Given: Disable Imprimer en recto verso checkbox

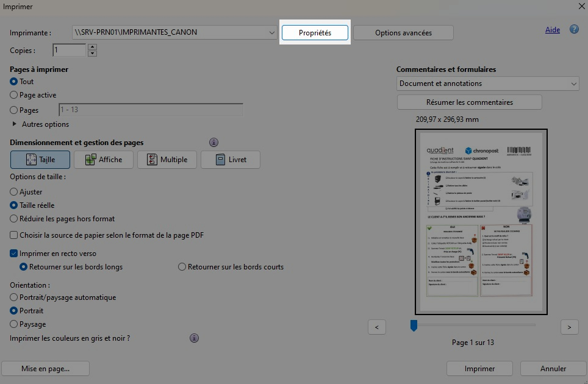Looking at the screenshot, I should 14,254.
